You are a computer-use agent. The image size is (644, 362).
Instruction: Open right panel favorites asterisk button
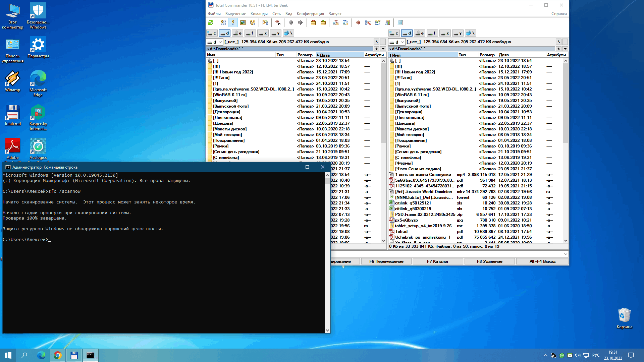tap(559, 49)
